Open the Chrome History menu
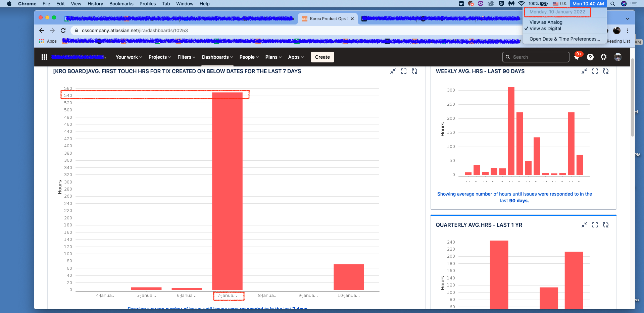This screenshot has height=313, width=644. pos(95,4)
